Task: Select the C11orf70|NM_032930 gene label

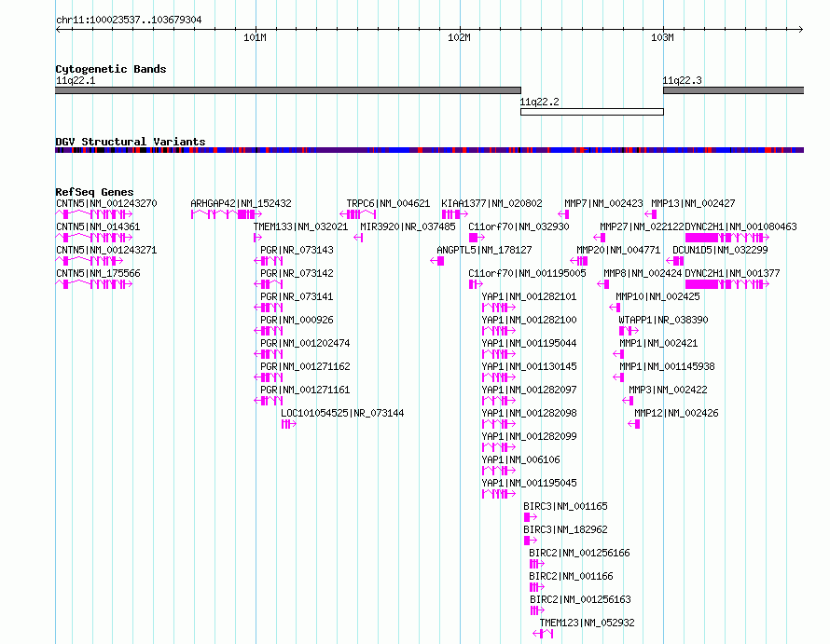Action: [x=519, y=226]
